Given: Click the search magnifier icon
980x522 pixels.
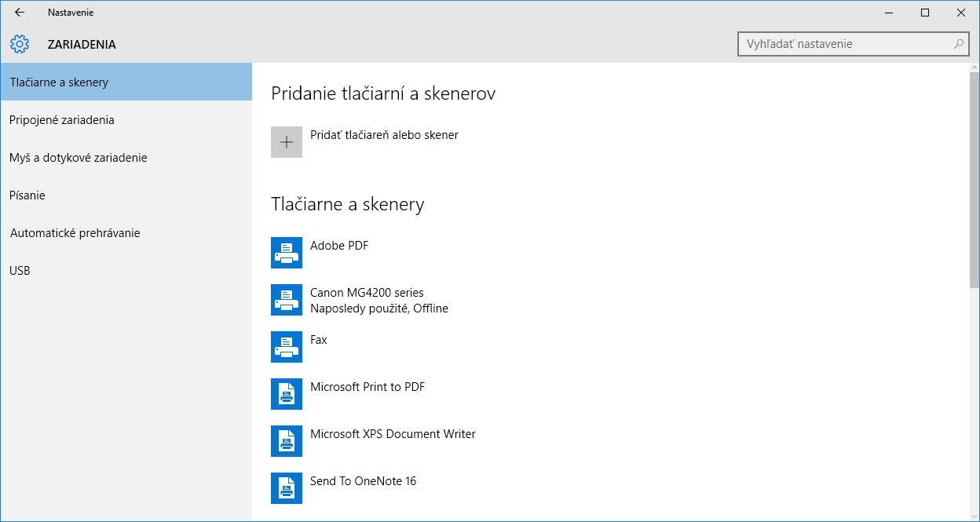Looking at the screenshot, I should pyautogui.click(x=959, y=45).
